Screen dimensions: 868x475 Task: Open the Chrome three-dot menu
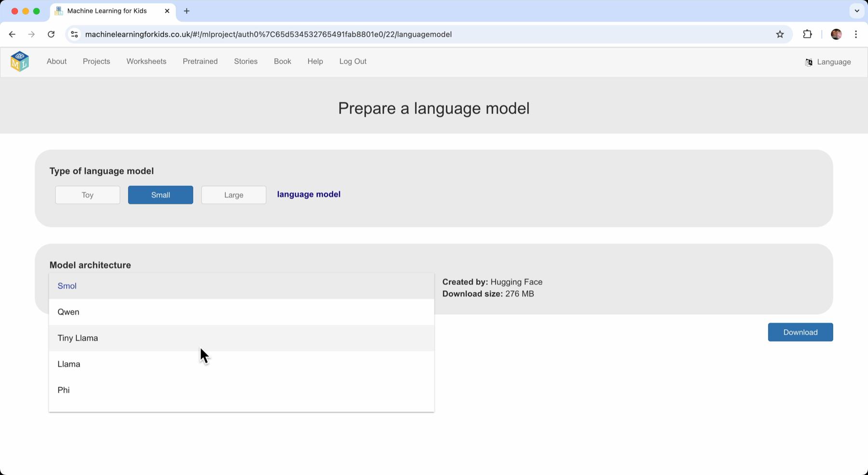[856, 34]
